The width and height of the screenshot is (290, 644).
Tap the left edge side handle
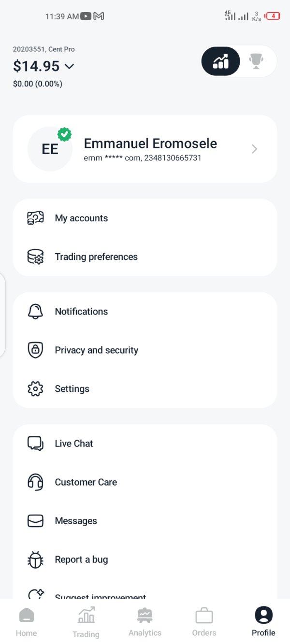[3, 314]
